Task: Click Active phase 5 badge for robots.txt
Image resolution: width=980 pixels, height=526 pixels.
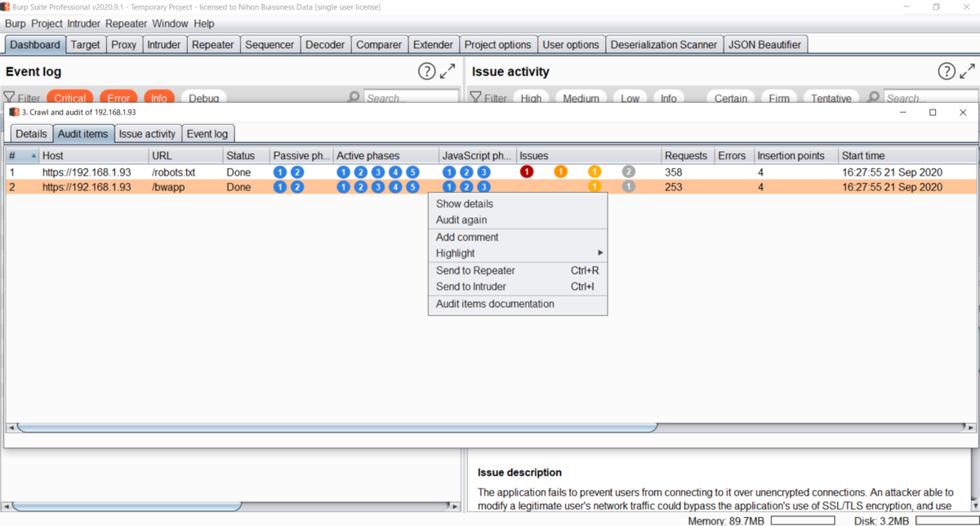Action: coord(412,172)
